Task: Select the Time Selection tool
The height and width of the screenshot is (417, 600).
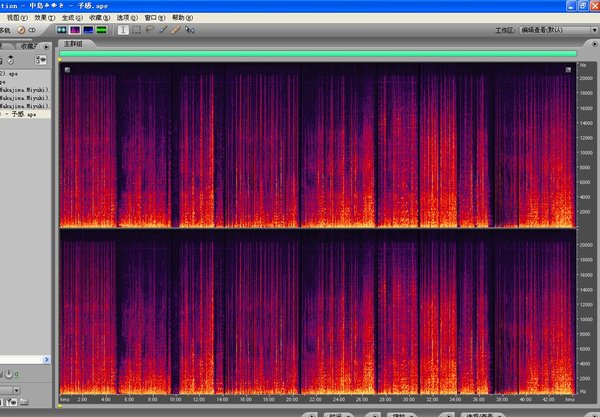Action: pos(123,30)
